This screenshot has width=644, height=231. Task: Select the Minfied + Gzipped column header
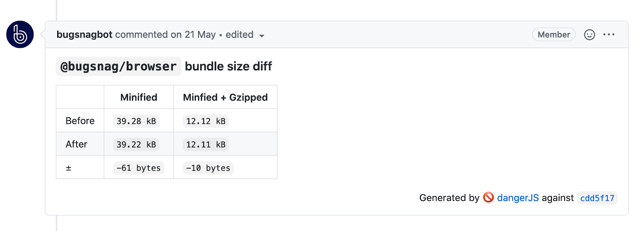coord(225,97)
